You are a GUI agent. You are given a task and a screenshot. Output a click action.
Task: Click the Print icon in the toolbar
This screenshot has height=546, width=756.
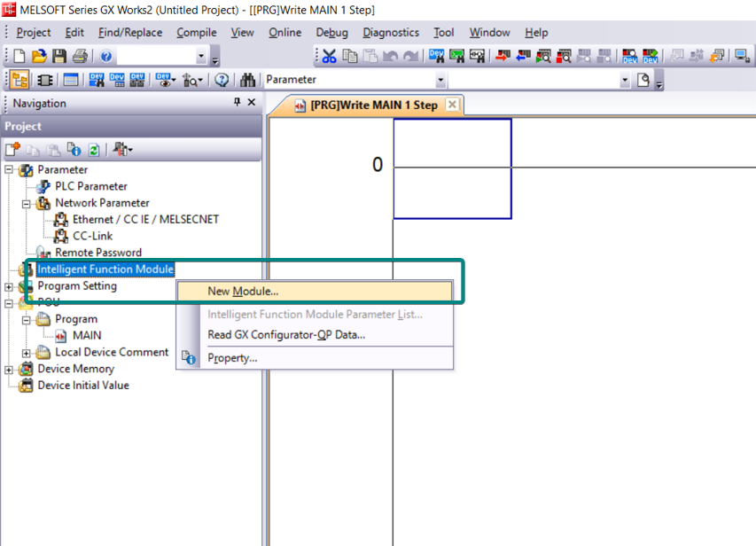80,57
